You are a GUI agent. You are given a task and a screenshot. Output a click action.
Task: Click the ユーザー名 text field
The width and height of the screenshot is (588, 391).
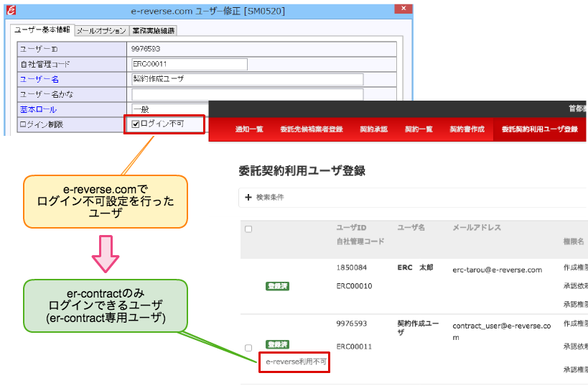(246, 79)
